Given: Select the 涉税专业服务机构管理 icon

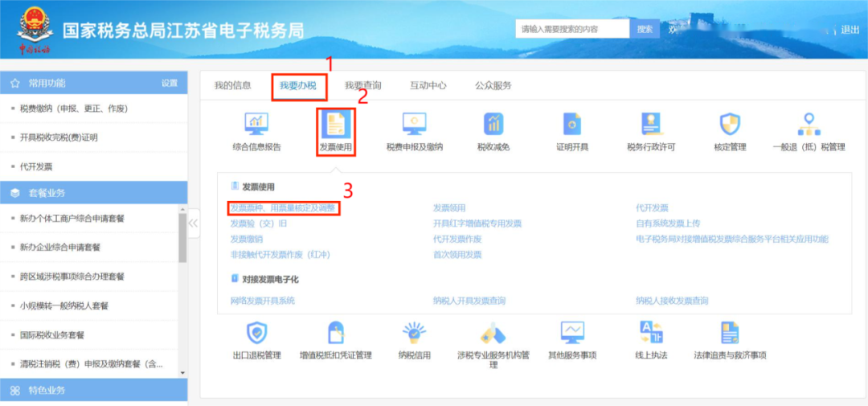Looking at the screenshot, I should (x=493, y=334).
